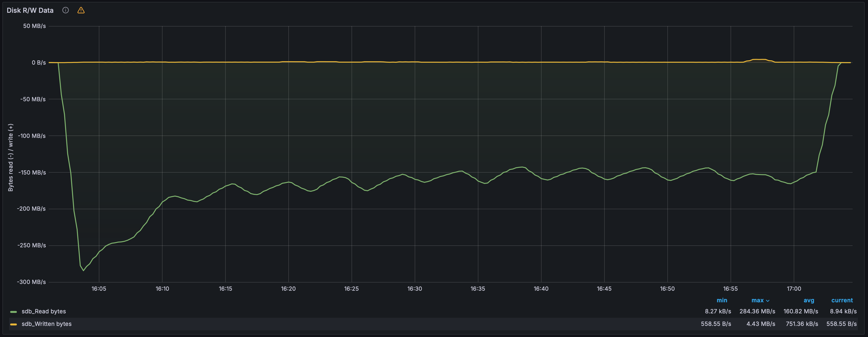Toggle the sdb_Written bytes series visibility
Viewport: 868px width, 337px height.
point(47,324)
